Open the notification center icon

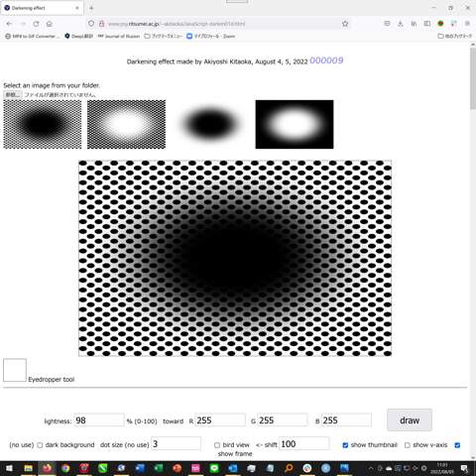pyautogui.click(x=465, y=468)
